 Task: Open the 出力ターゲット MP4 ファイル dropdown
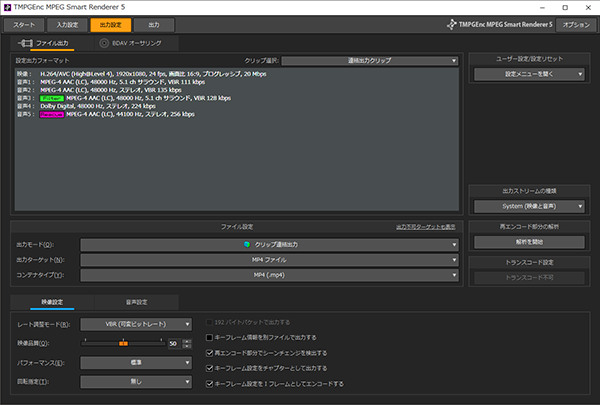tap(269, 260)
